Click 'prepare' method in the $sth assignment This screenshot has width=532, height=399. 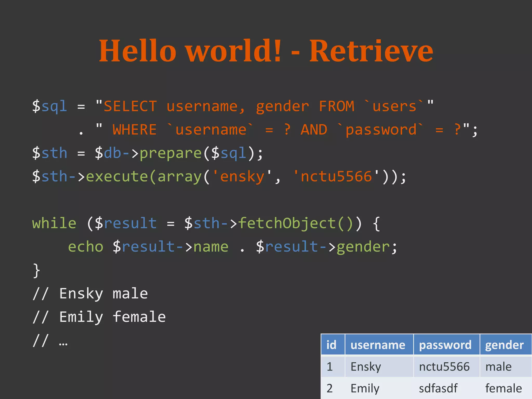pyautogui.click(x=171, y=153)
